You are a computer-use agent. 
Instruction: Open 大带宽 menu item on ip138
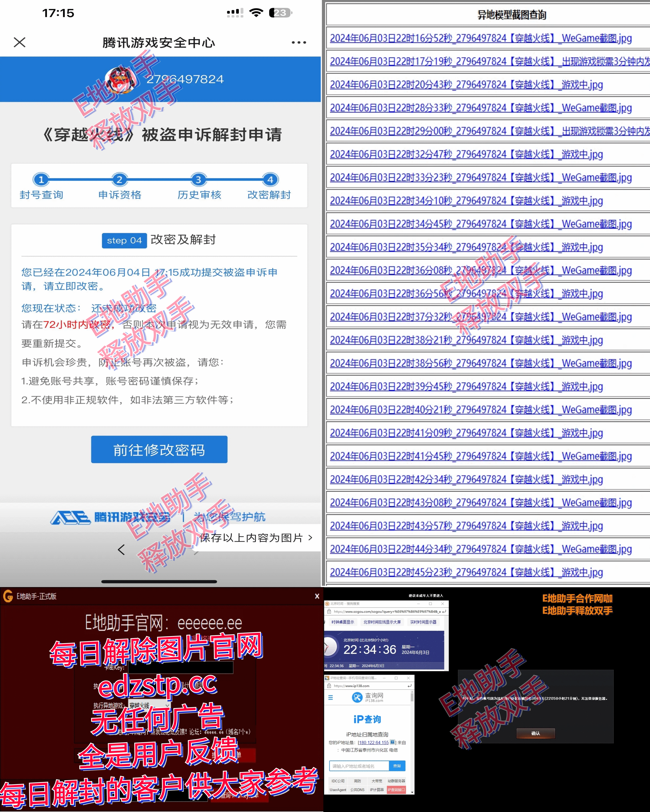[x=377, y=781]
